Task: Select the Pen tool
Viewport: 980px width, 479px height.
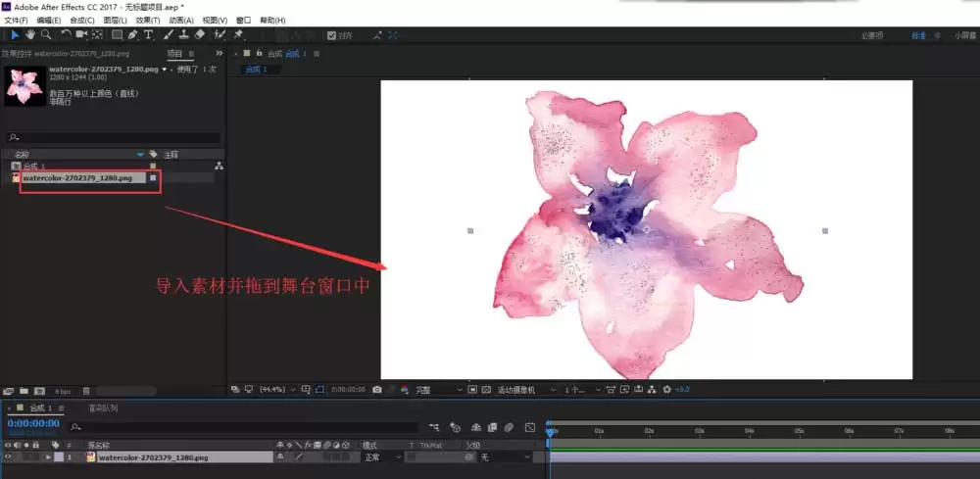Action: tap(132, 35)
